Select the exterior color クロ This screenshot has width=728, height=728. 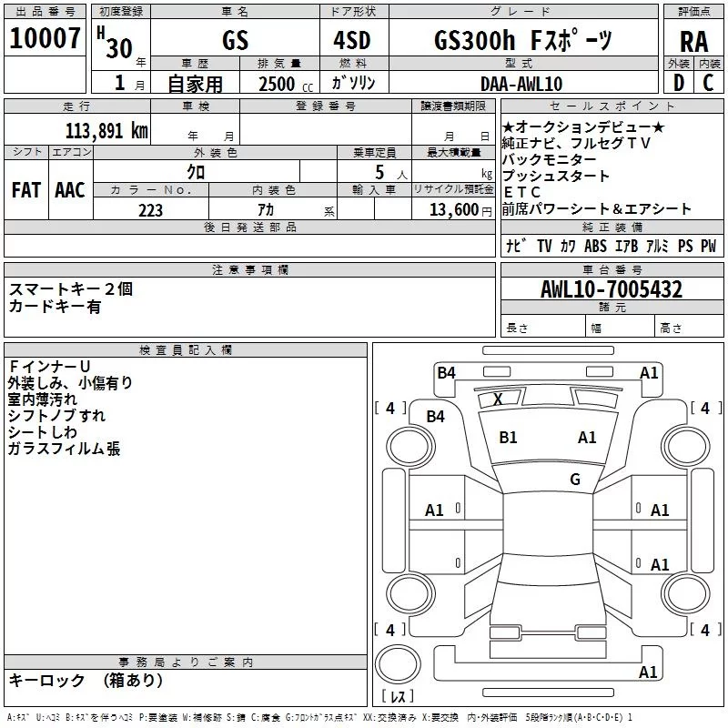pyautogui.click(x=196, y=172)
